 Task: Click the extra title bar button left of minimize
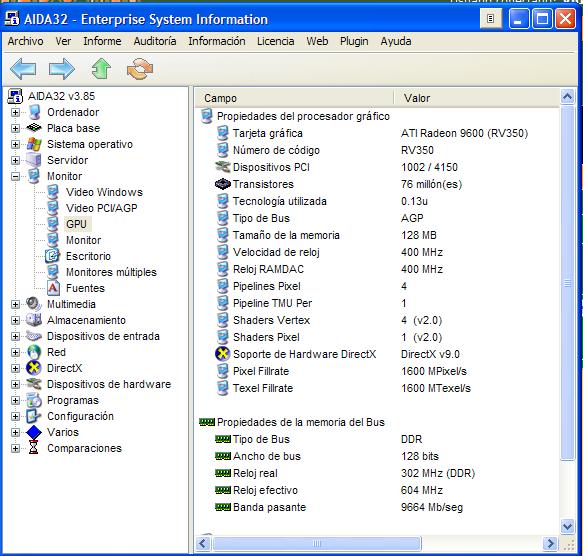tap(491, 18)
